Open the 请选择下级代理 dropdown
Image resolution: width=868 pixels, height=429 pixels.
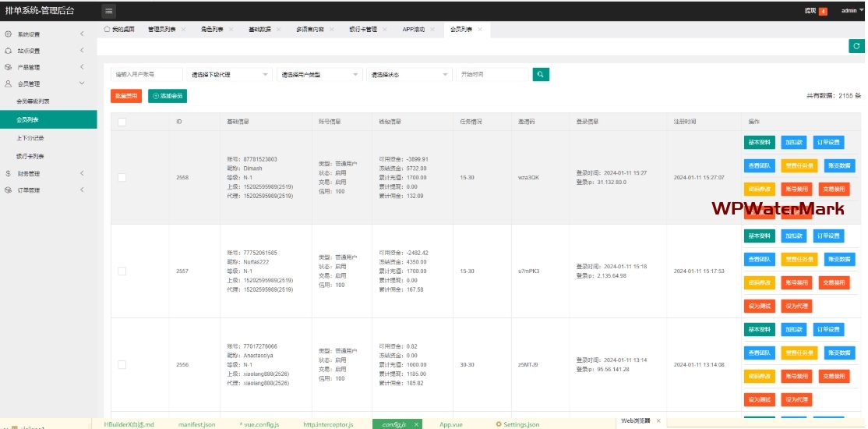(x=229, y=75)
